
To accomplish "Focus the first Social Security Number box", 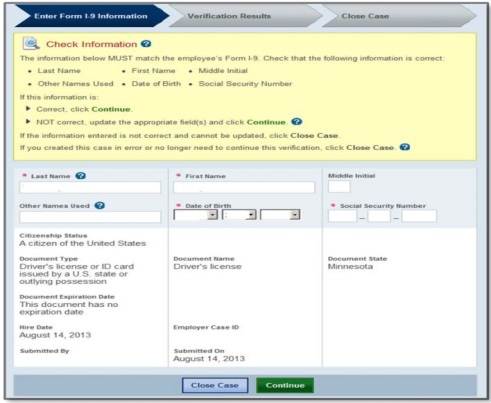I will (342, 216).
